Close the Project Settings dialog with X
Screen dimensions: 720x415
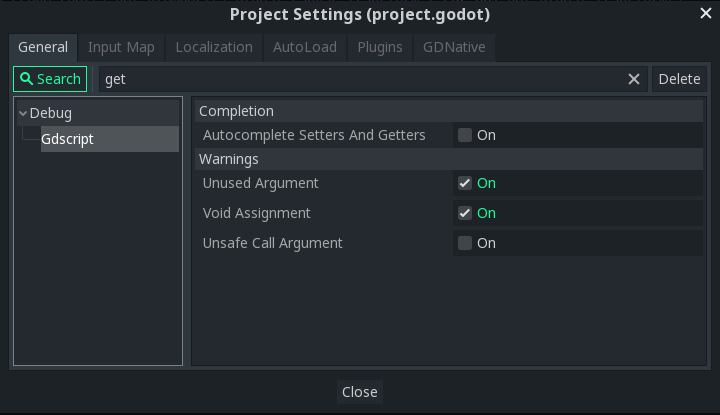(705, 14)
